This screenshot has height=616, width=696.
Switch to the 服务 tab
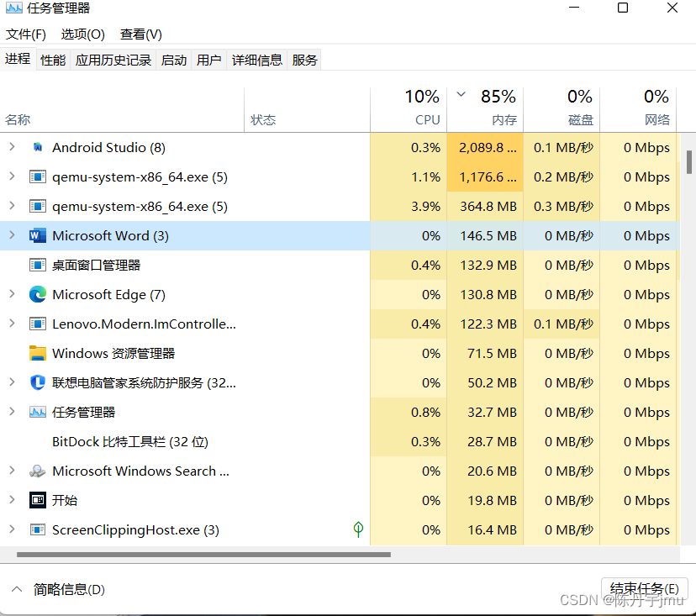click(304, 60)
